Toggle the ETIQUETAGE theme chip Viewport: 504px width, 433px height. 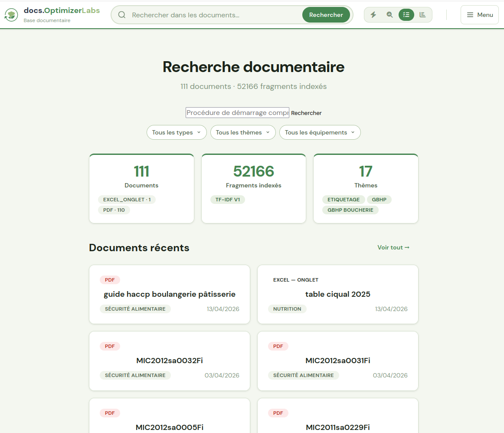(x=344, y=199)
